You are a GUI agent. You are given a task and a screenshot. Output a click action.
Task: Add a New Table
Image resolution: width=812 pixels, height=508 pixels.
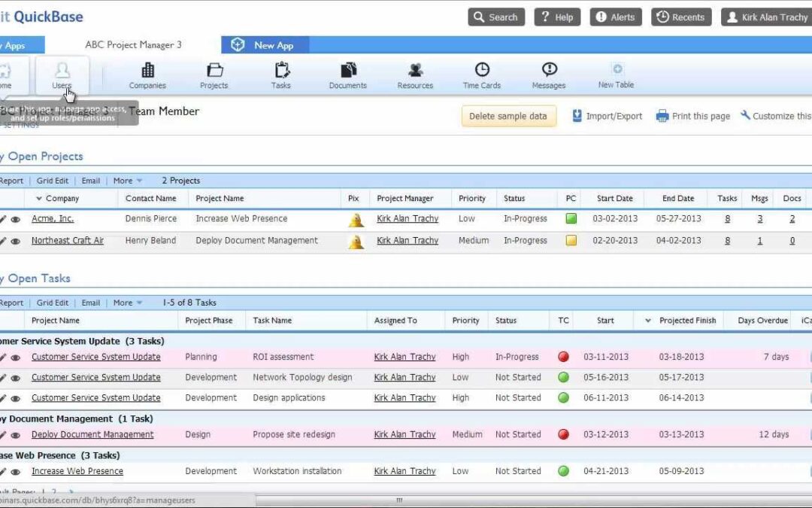click(616, 76)
